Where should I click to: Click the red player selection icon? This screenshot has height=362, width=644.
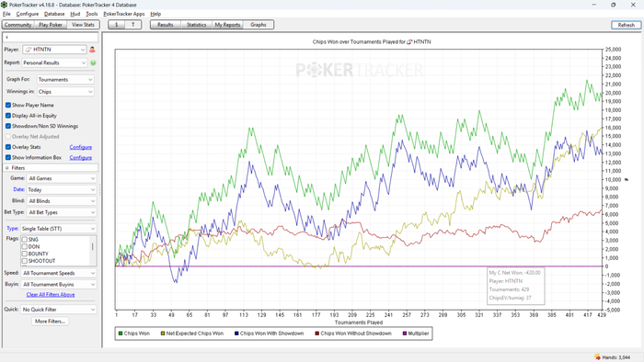pos(92,50)
